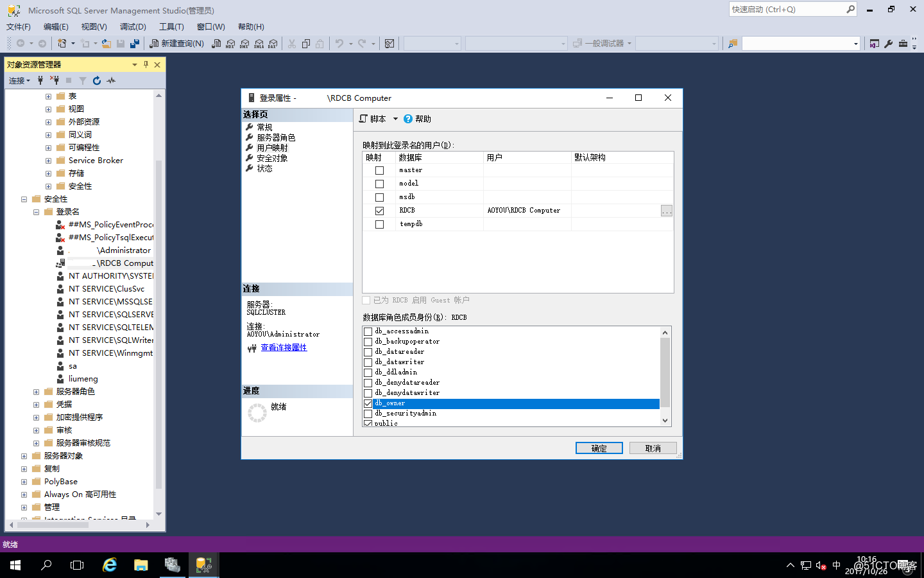Select the 服务器角色 page in dialog
The image size is (924, 578).
click(276, 137)
